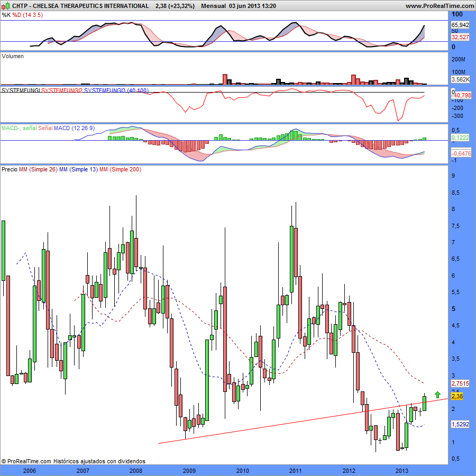Select the %K stochastic label

pos(6,15)
